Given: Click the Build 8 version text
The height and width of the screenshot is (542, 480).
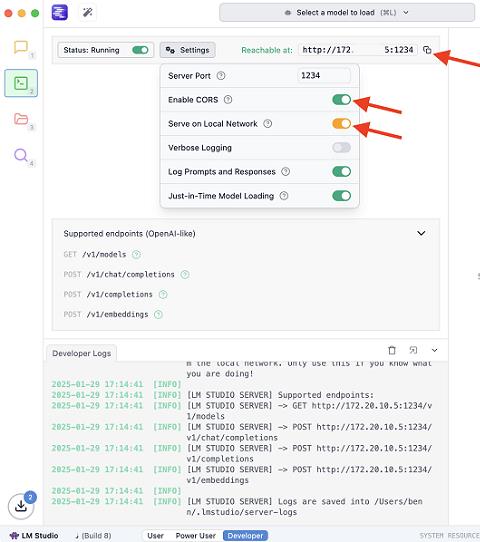Looking at the screenshot, I should pos(96,535).
